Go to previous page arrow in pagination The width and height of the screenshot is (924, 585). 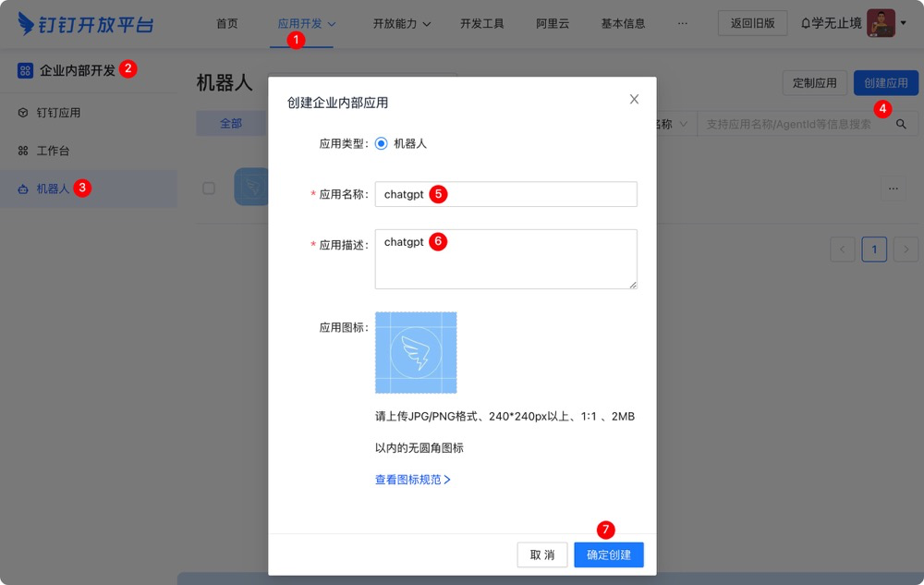(x=843, y=249)
